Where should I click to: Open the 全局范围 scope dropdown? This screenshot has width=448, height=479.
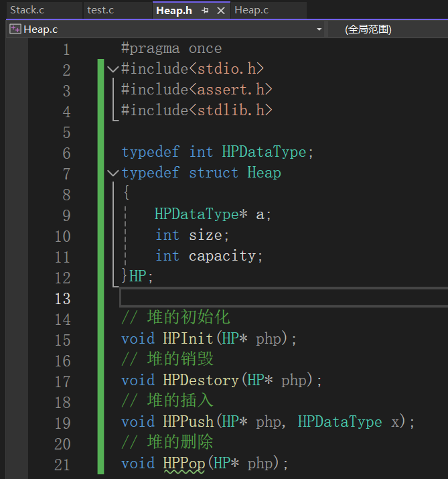pyautogui.click(x=388, y=29)
